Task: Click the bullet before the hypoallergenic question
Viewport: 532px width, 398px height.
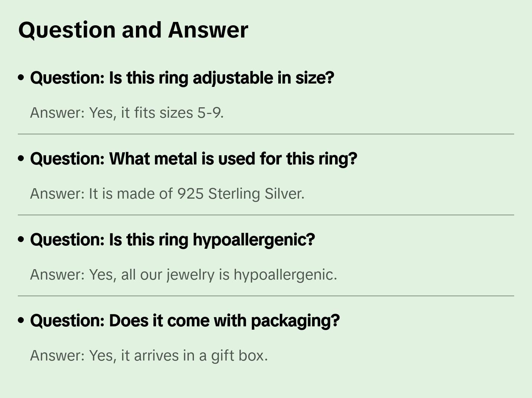Action: coord(21,240)
